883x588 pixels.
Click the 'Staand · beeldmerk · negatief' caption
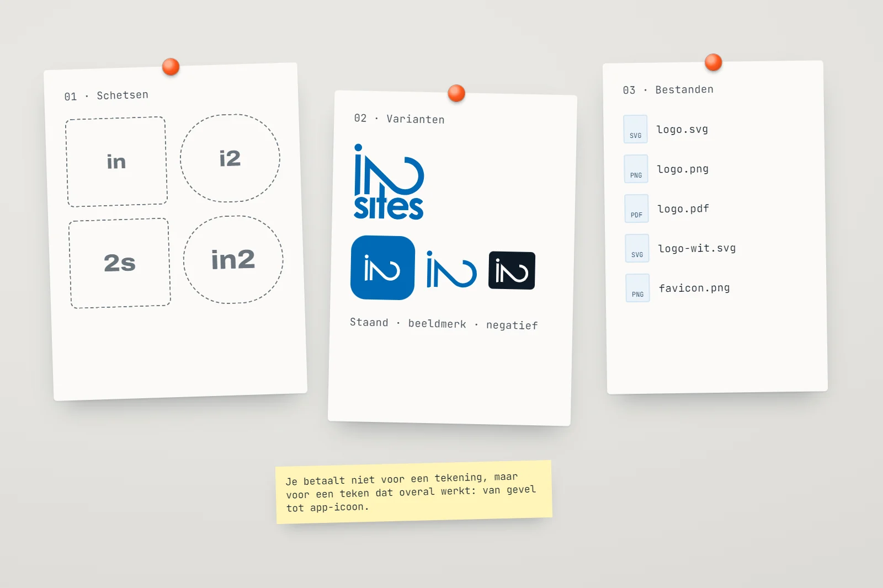444,324
